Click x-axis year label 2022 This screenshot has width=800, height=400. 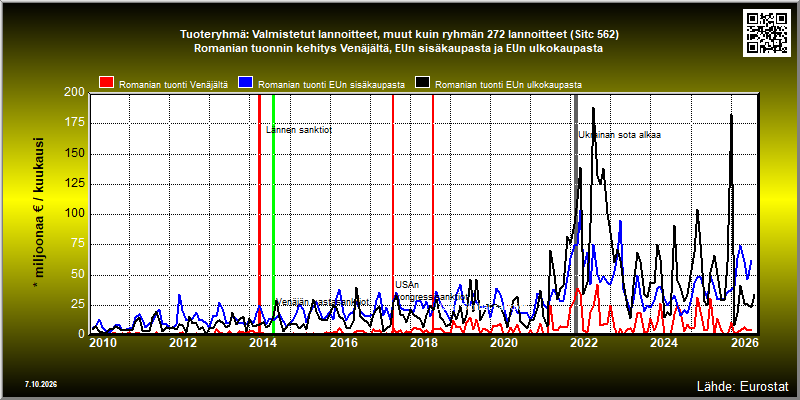click(584, 343)
